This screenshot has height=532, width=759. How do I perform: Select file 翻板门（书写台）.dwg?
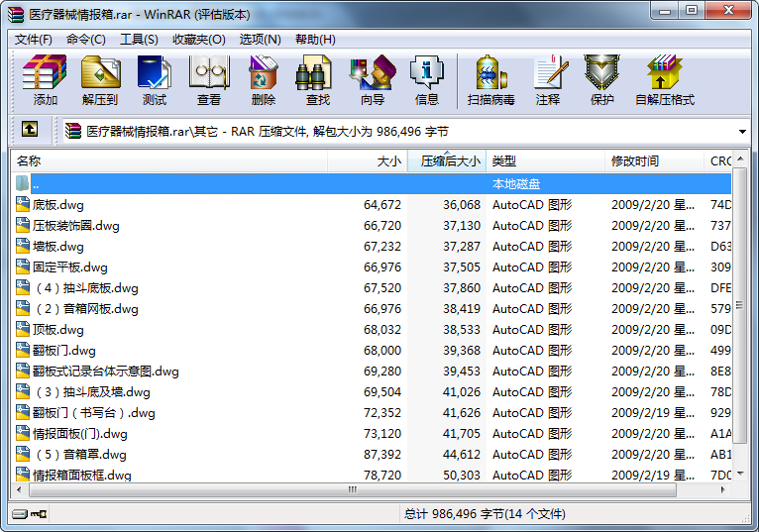(93, 413)
